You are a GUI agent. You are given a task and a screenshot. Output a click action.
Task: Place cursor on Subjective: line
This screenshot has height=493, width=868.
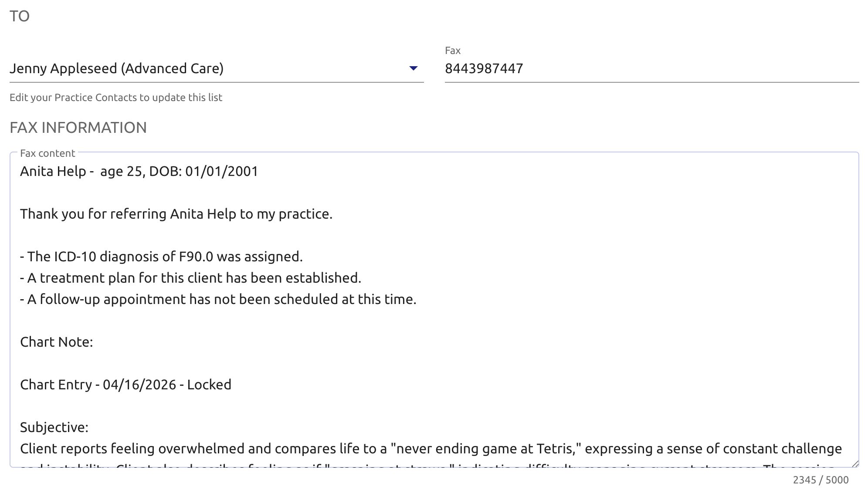[x=54, y=427]
